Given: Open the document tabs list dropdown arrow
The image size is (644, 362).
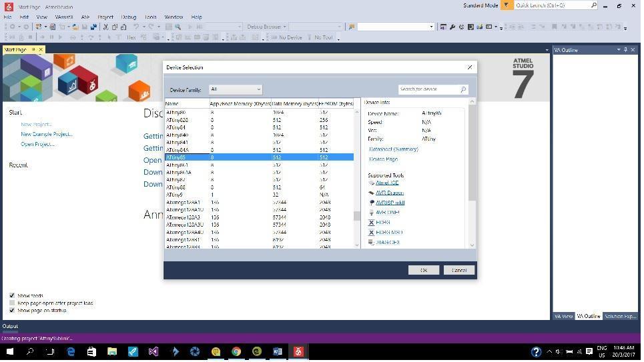Looking at the screenshot, I should (547, 50).
